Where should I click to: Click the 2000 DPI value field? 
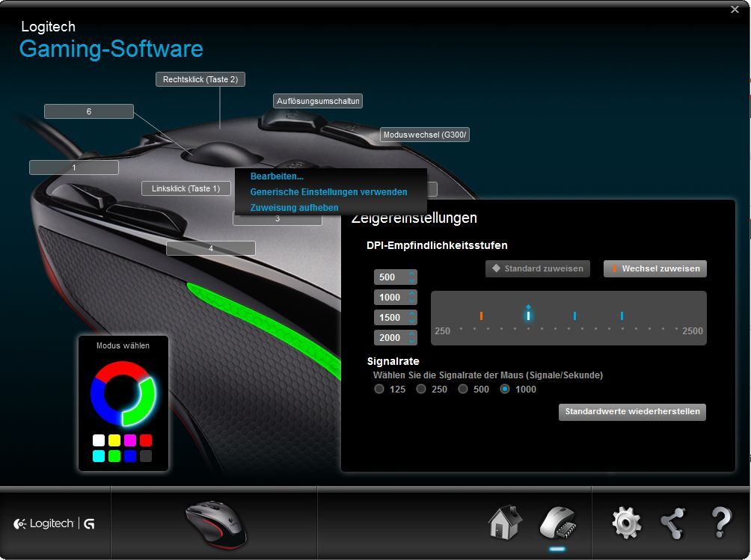pyautogui.click(x=396, y=337)
